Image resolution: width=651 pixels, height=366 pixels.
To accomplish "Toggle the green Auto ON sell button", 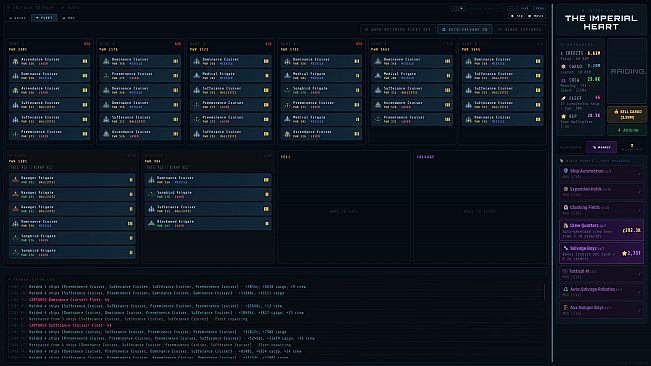I will 628,130.
